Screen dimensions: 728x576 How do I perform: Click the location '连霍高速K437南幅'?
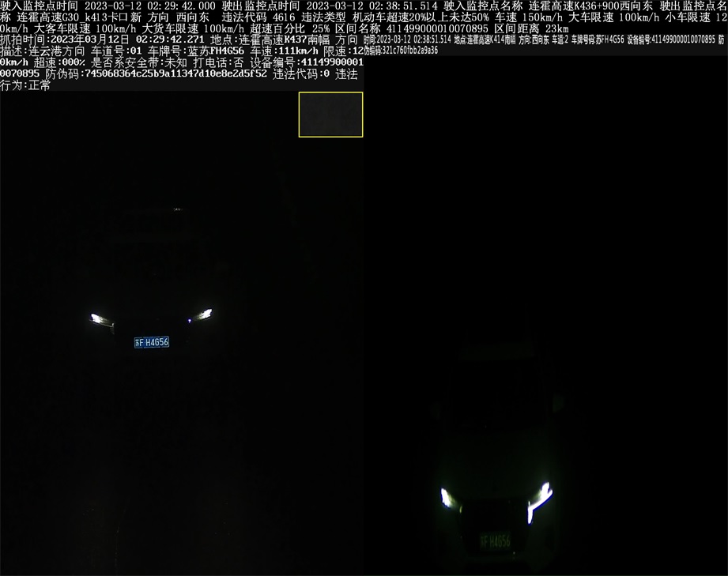tap(284, 40)
